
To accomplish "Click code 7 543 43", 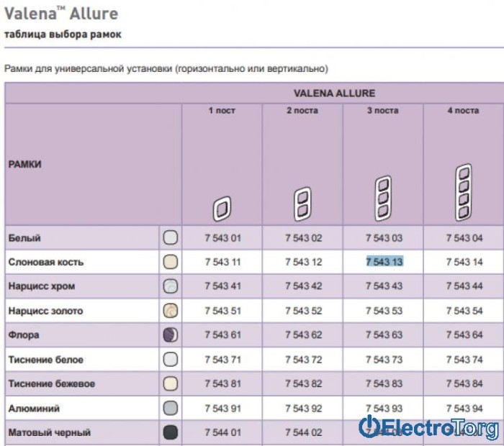I will coord(384,286).
